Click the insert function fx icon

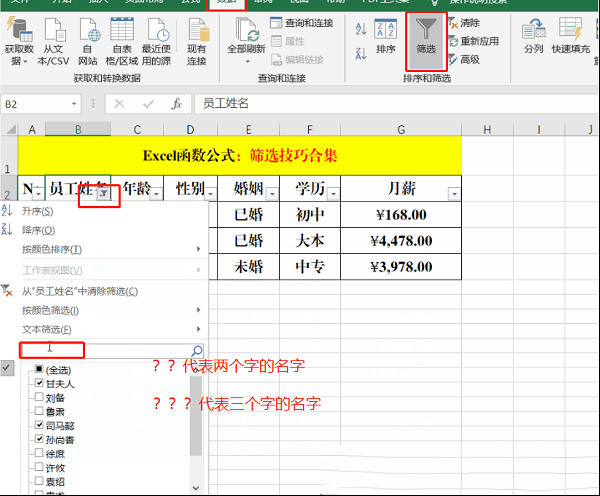click(x=176, y=104)
